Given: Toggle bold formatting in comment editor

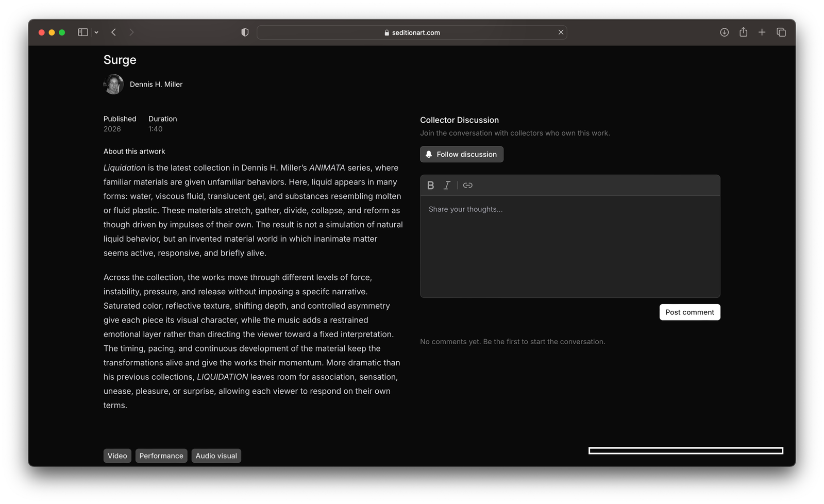Looking at the screenshot, I should point(430,186).
